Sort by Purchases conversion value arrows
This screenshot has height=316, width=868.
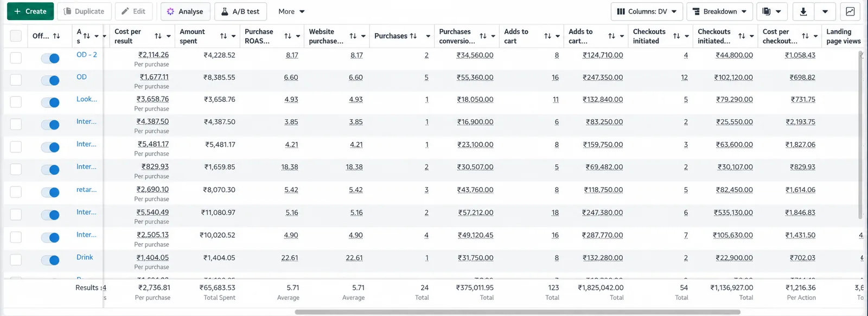coord(483,36)
